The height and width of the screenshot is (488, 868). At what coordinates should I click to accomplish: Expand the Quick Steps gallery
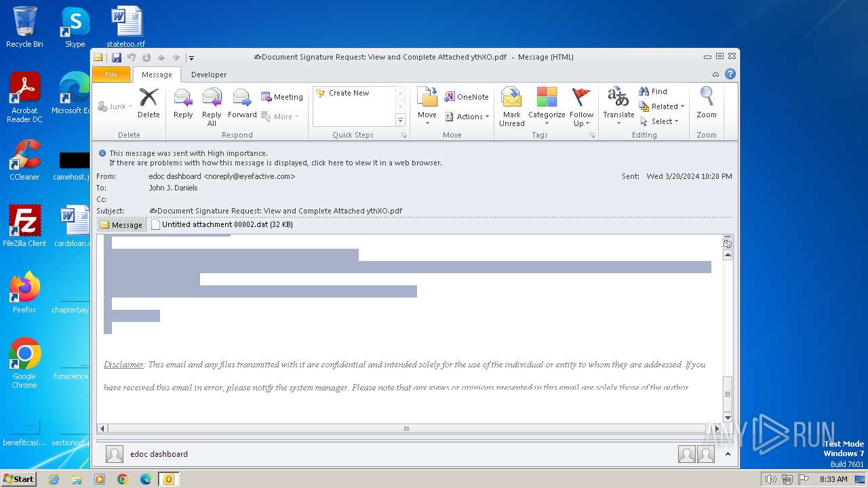coord(400,120)
